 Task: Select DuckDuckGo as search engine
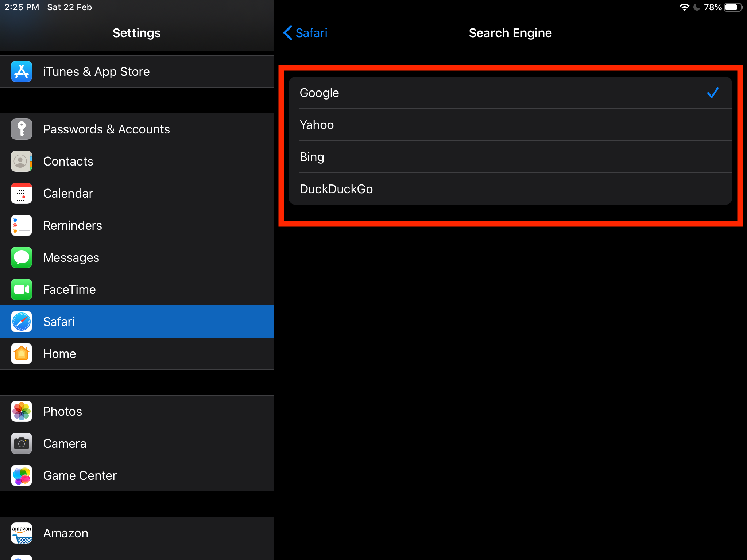(510, 189)
